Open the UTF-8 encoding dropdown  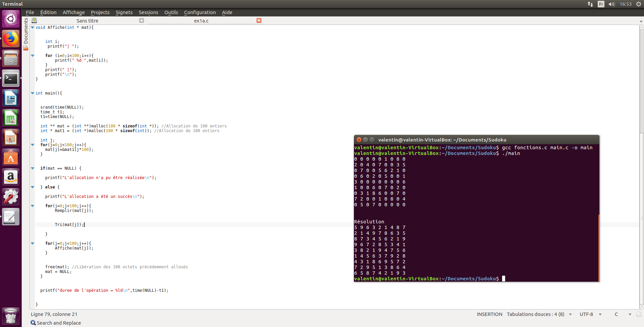point(590,314)
